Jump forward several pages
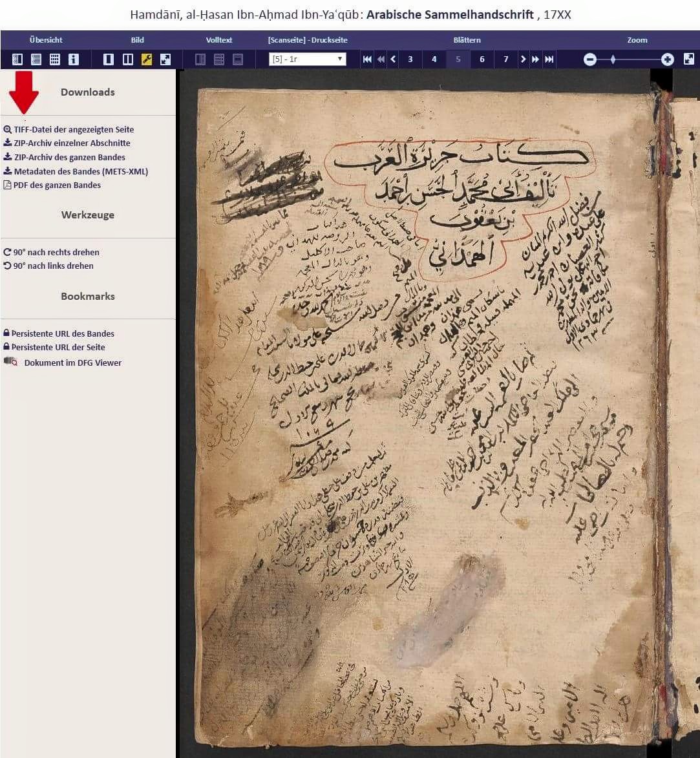The height and width of the screenshot is (758, 700). tap(535, 59)
